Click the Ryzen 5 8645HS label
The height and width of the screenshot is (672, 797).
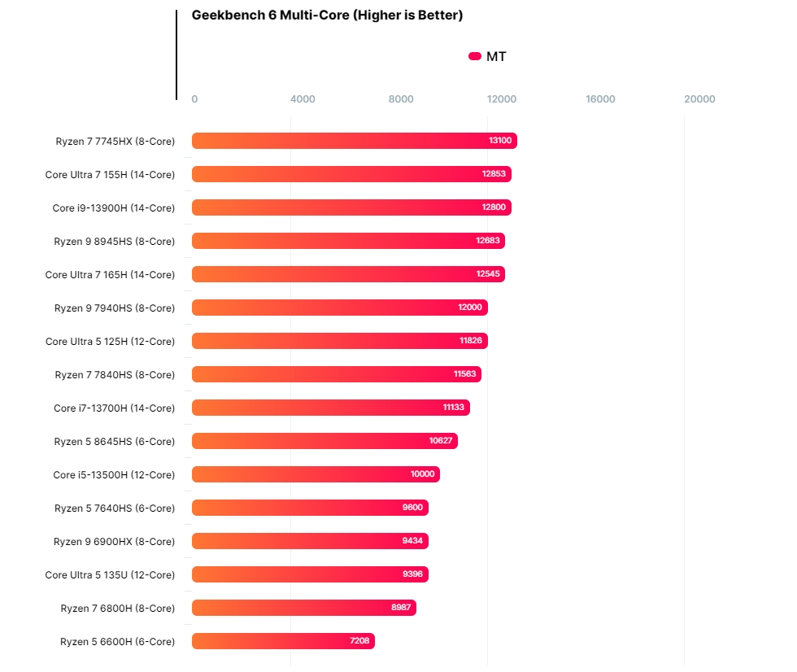tap(115, 442)
